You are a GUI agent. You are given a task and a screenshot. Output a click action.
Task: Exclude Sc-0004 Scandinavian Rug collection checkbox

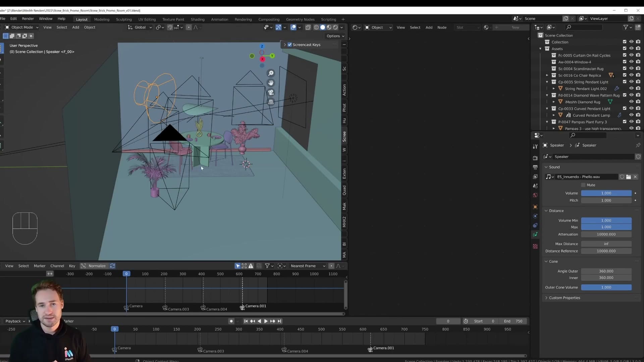625,69
